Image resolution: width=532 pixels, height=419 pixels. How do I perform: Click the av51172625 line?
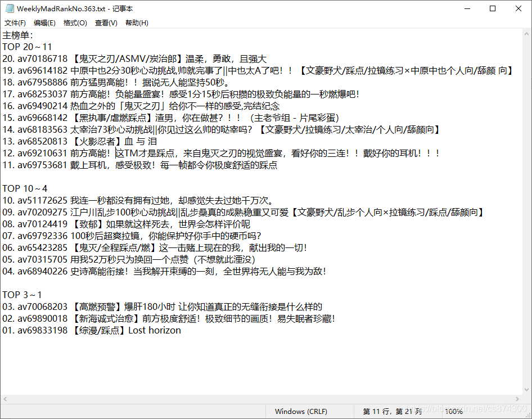[x=138, y=201]
